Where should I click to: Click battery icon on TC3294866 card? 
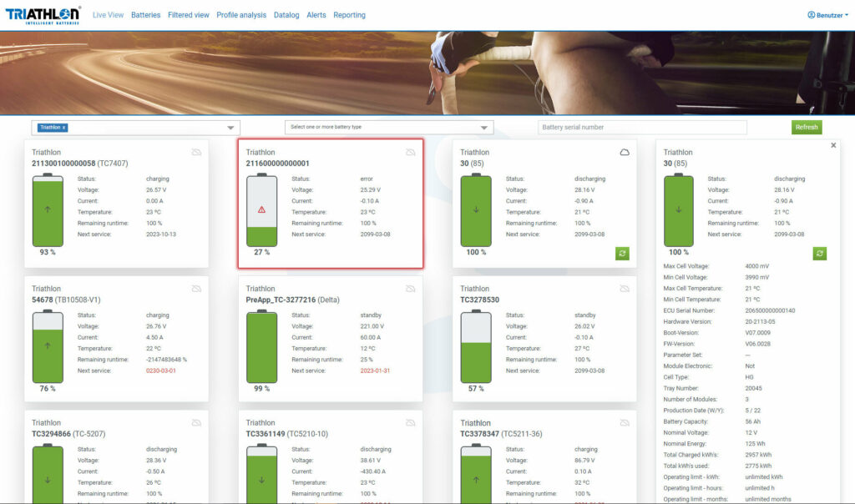pos(48,473)
